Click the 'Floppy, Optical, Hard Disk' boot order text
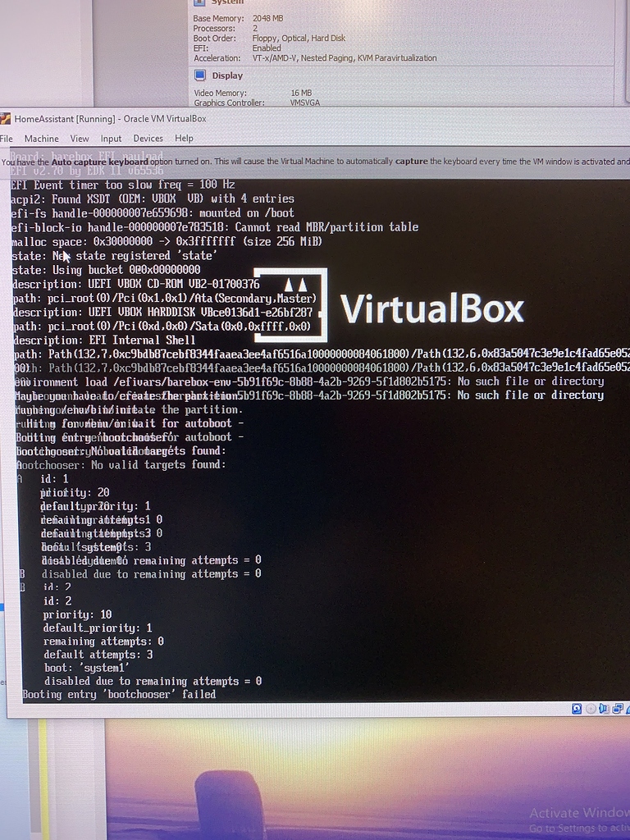Viewport: 630px width, 840px height. [299, 38]
